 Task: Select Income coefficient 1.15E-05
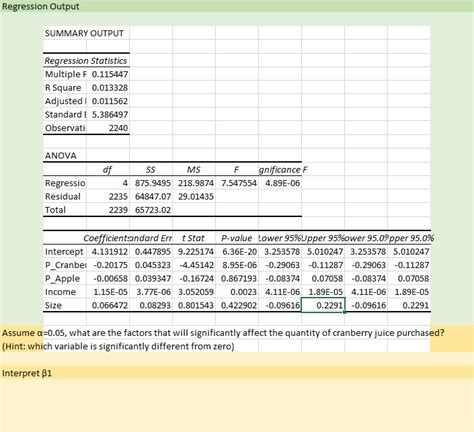pyautogui.click(x=110, y=292)
